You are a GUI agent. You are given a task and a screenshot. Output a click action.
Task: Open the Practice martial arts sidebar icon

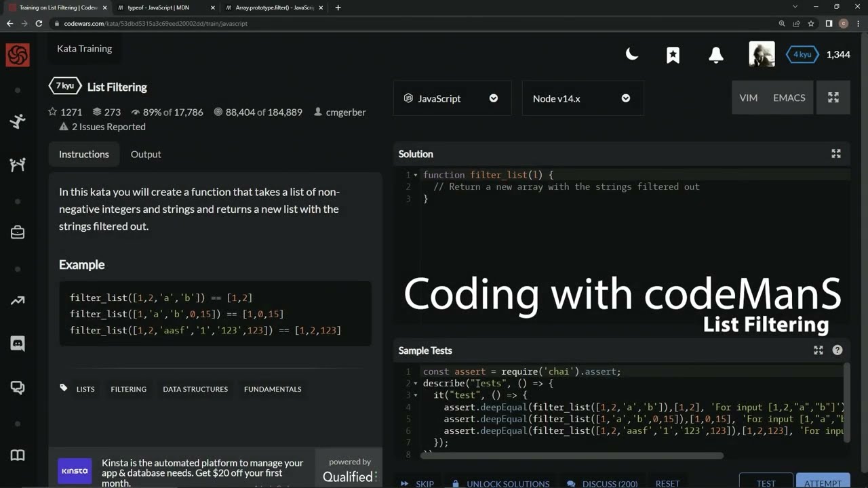point(18,121)
